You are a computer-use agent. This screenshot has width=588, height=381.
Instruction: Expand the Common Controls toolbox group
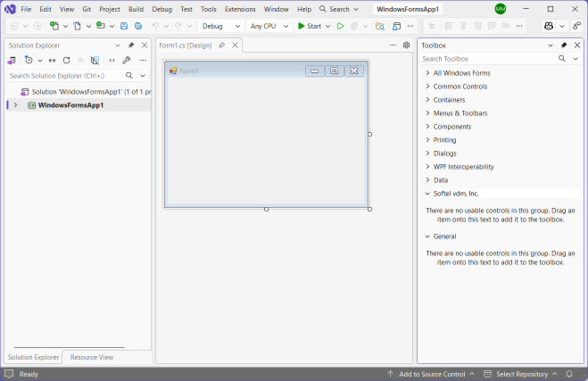427,87
